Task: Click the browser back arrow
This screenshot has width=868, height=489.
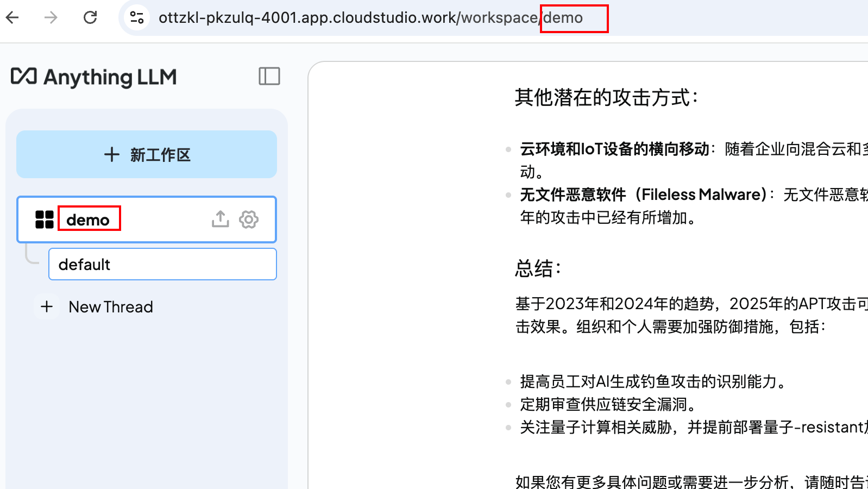Action: point(12,18)
